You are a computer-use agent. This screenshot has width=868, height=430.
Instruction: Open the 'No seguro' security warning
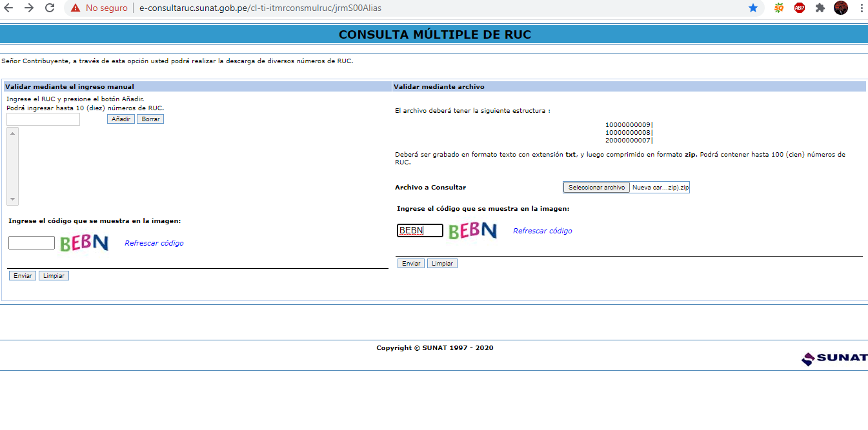pyautogui.click(x=99, y=8)
